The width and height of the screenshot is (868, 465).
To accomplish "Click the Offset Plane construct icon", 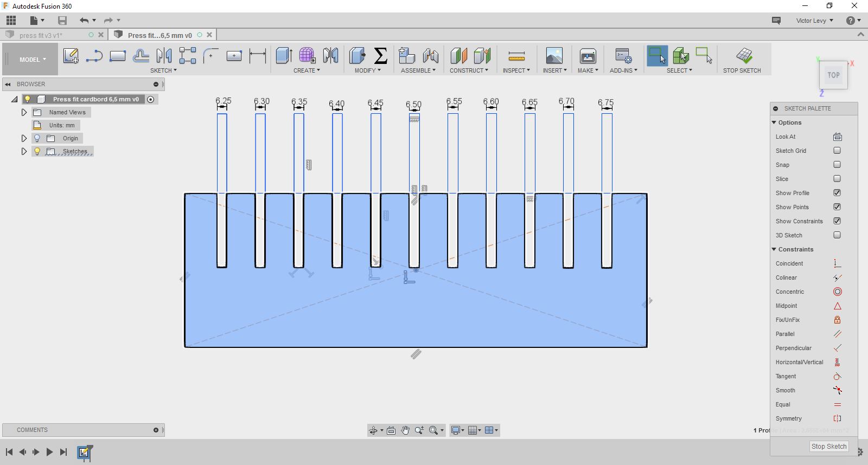I will point(458,55).
